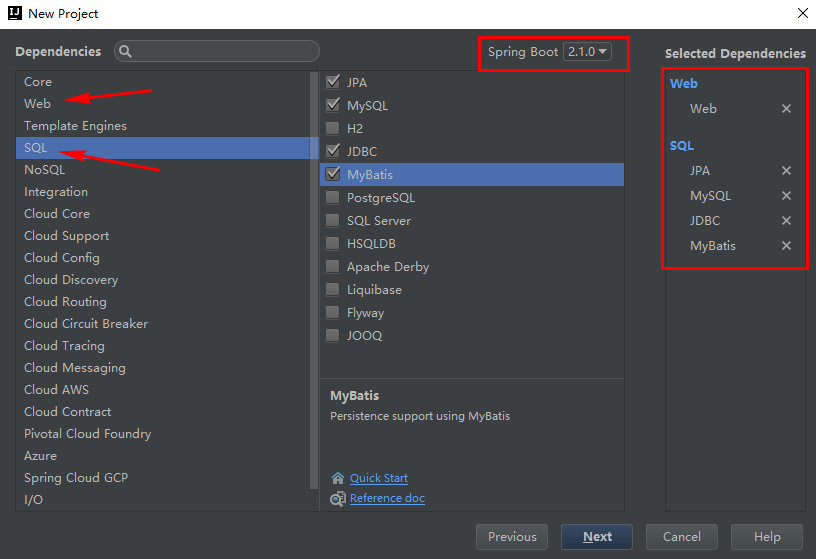Image resolution: width=816 pixels, height=559 pixels.
Task: Enable the PostgreSQL checkbox
Action: coord(333,197)
